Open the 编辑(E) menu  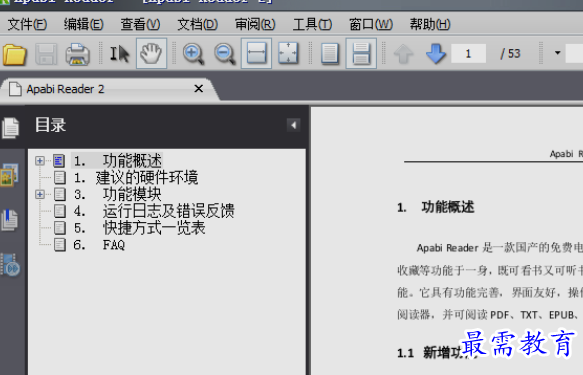84,25
